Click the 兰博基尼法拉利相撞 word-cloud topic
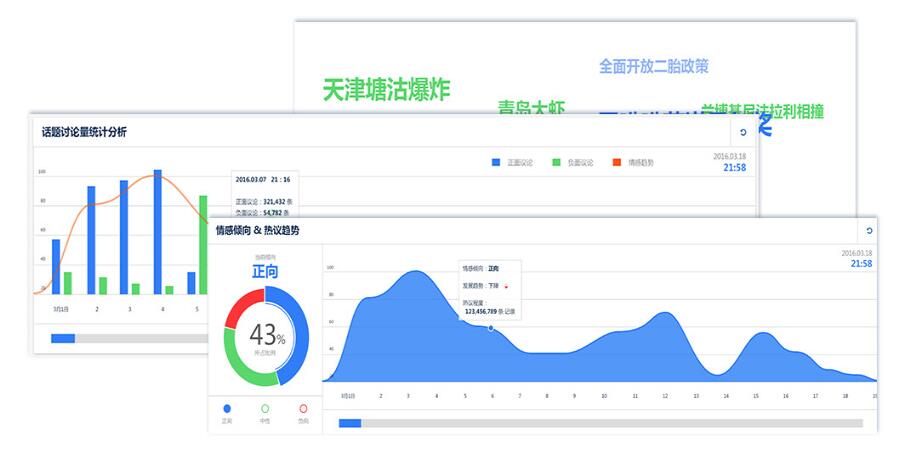The image size is (907, 453). pos(762,111)
